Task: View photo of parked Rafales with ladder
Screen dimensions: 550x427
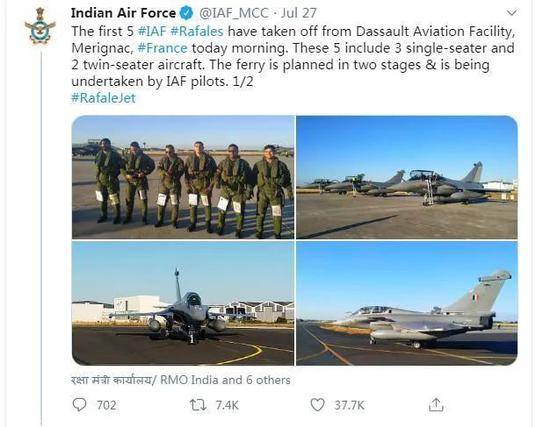Action: [407, 177]
